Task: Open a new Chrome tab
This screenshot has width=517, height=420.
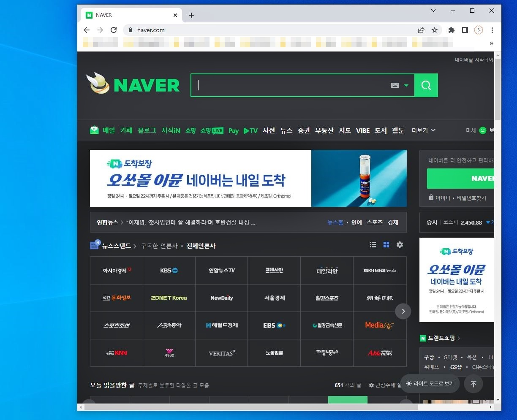Action: point(191,15)
